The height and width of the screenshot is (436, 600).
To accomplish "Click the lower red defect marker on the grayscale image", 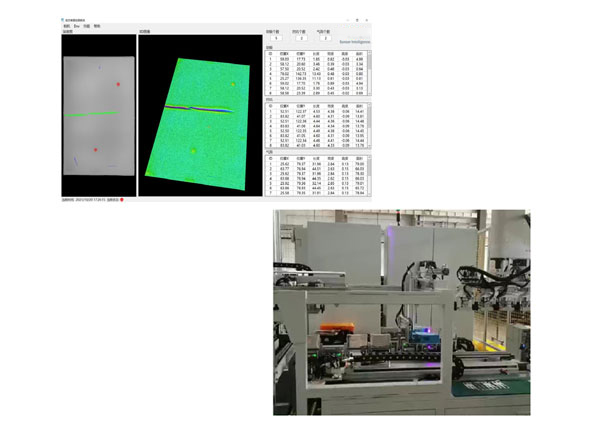I will point(96,150).
